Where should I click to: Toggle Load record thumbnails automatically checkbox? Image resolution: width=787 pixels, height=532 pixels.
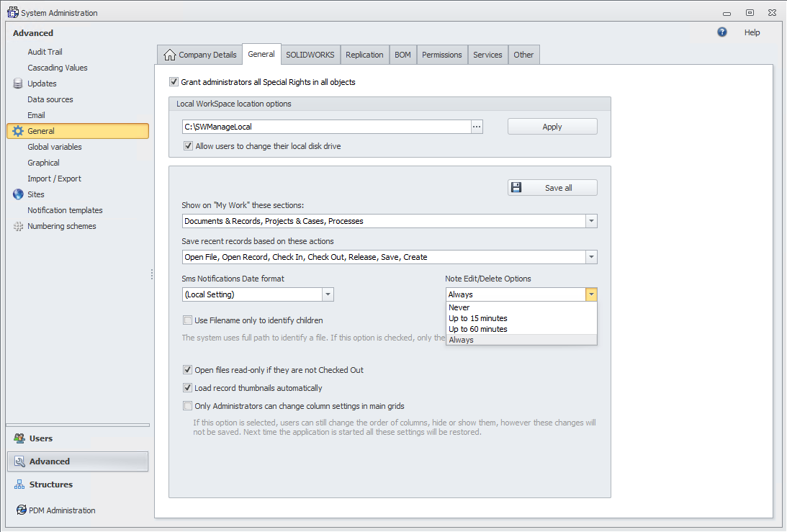pyautogui.click(x=188, y=388)
